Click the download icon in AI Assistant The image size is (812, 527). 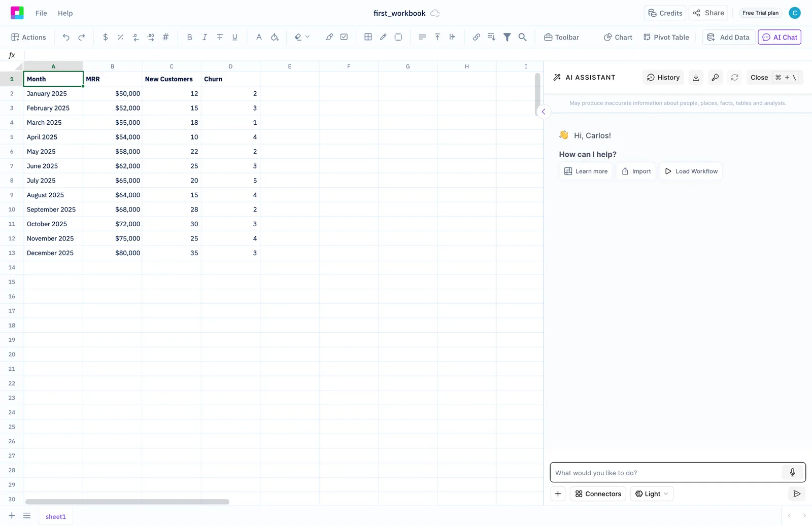coord(696,77)
